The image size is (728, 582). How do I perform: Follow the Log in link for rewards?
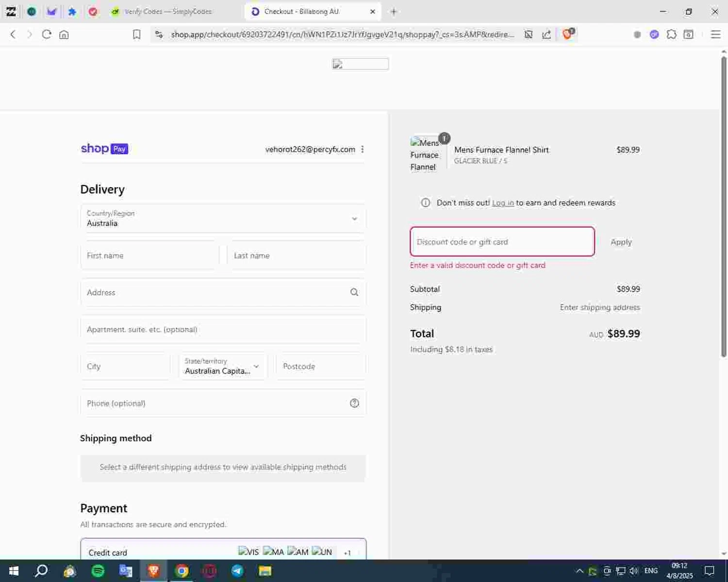(503, 203)
